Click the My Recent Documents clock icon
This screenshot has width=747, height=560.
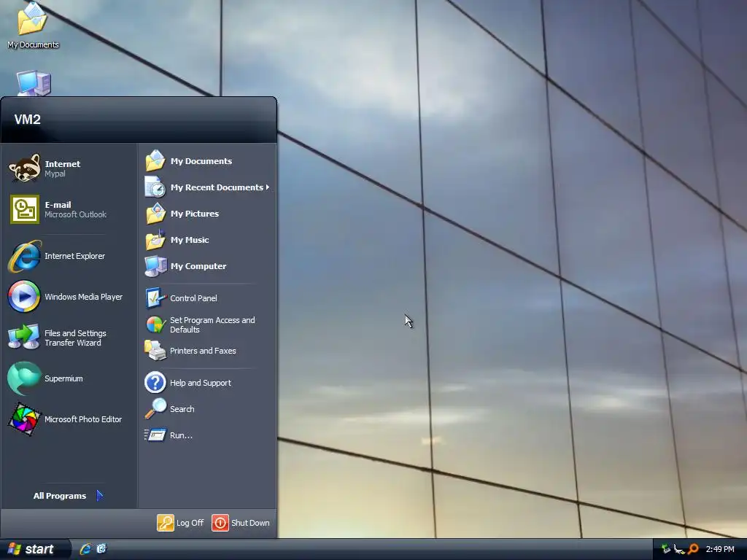click(x=155, y=187)
